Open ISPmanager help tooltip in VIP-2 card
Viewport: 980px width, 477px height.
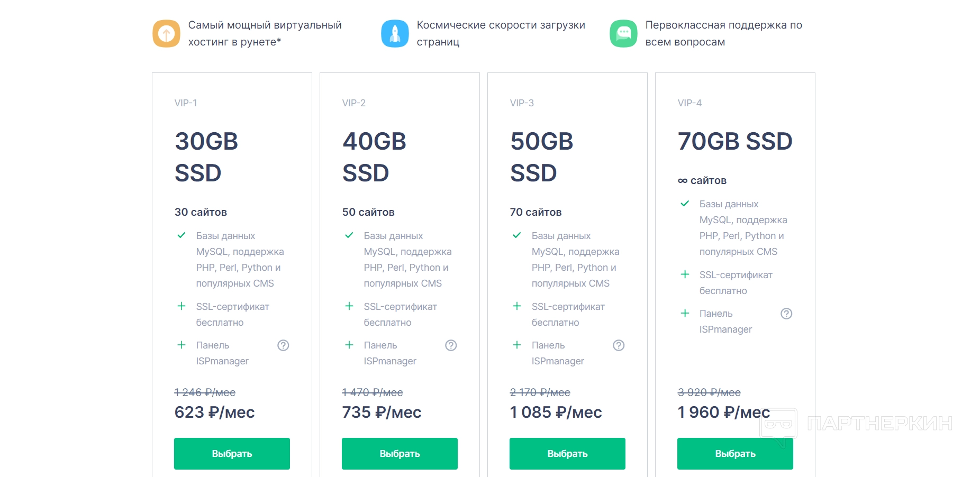tap(451, 345)
